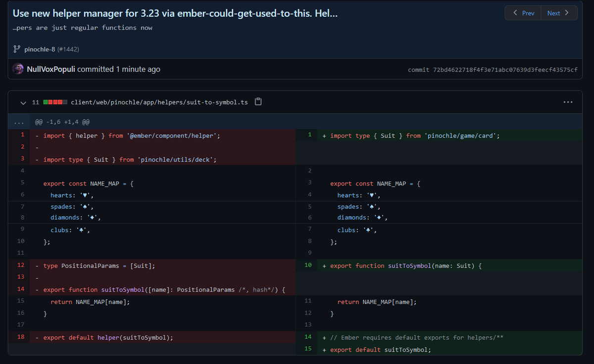Open the pinochle-8 branch link

[40, 49]
